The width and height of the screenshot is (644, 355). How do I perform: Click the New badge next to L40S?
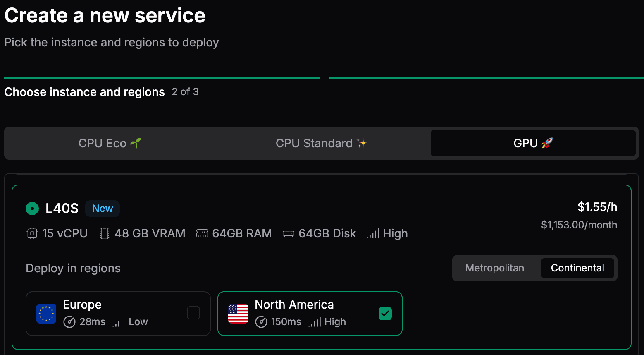(x=103, y=209)
